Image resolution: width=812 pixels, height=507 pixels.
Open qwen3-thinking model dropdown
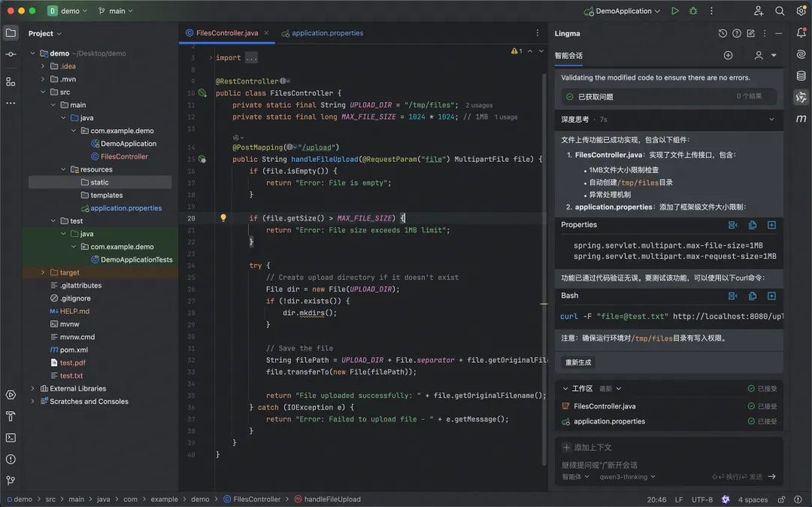coord(627,476)
